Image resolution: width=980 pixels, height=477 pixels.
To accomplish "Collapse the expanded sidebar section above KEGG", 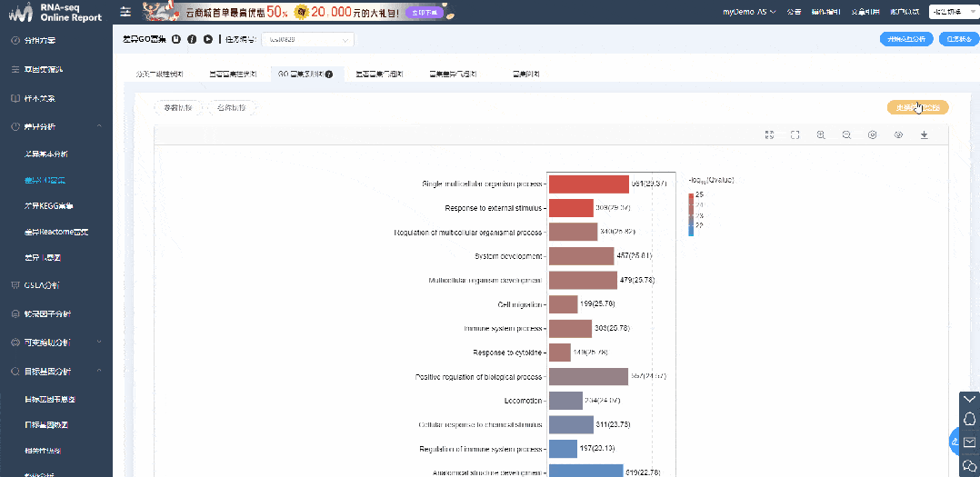I will pos(98,126).
